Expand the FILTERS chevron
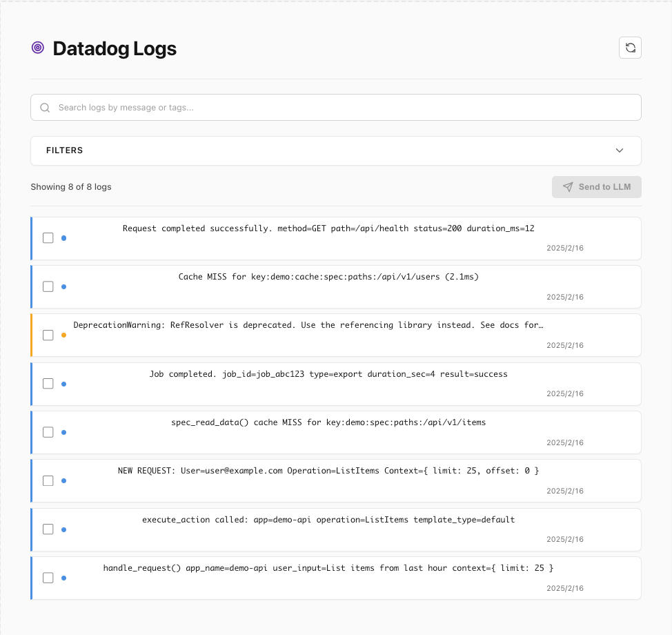Viewport: 672px width, 635px height. click(620, 150)
